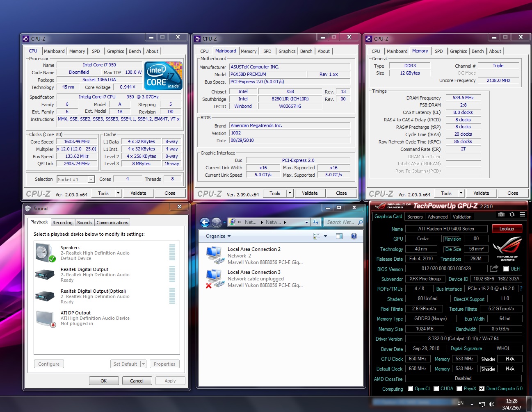This screenshot has width=532, height=412.
Task: Click the Show desktop strip beside the clock
Action: (528, 404)
